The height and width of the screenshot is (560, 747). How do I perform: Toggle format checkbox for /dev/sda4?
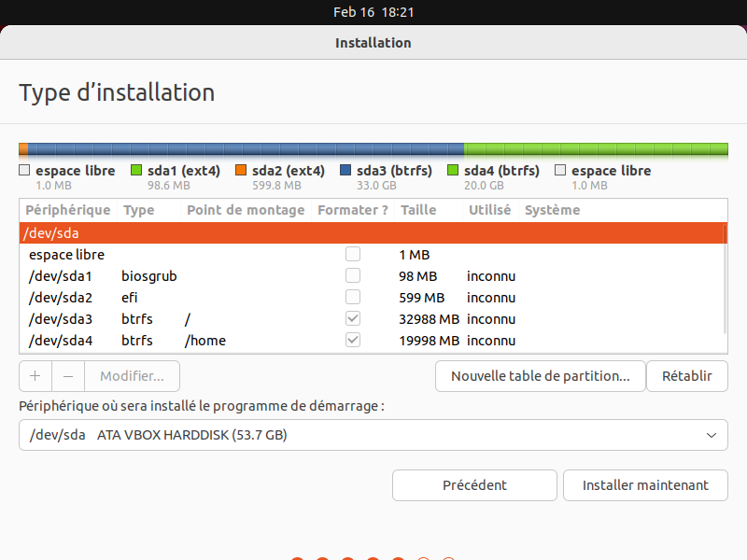(x=352, y=341)
